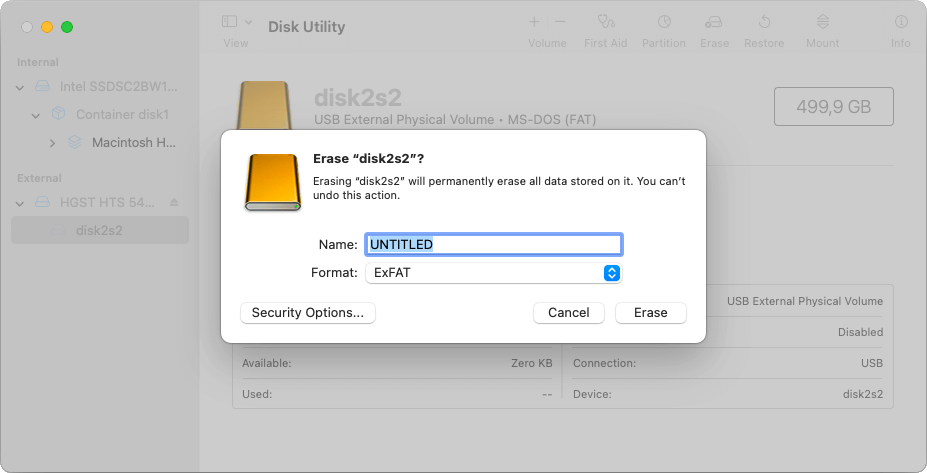This screenshot has height=473, width=927.
Task: Click the Name text field
Action: 493,244
